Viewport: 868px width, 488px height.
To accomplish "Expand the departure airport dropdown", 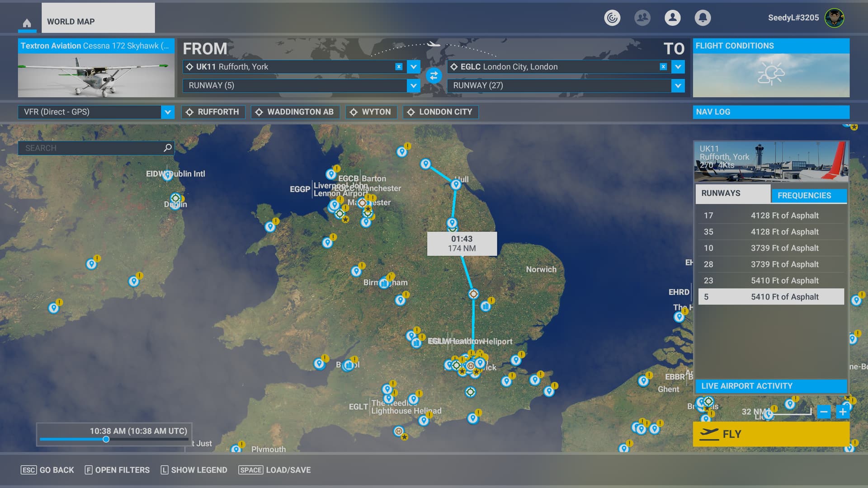I will tap(413, 67).
